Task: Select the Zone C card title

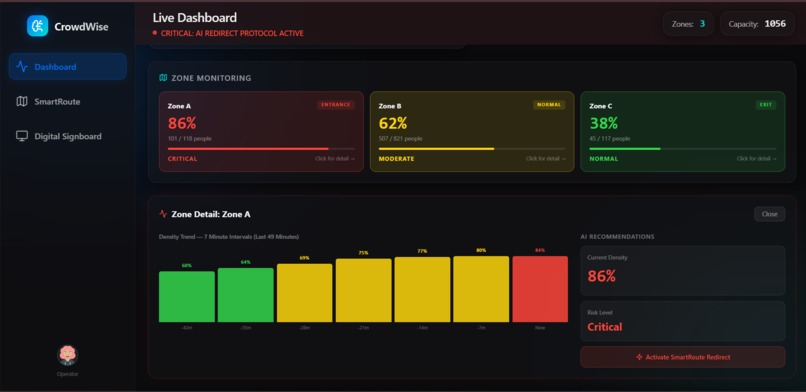Action: (601, 106)
